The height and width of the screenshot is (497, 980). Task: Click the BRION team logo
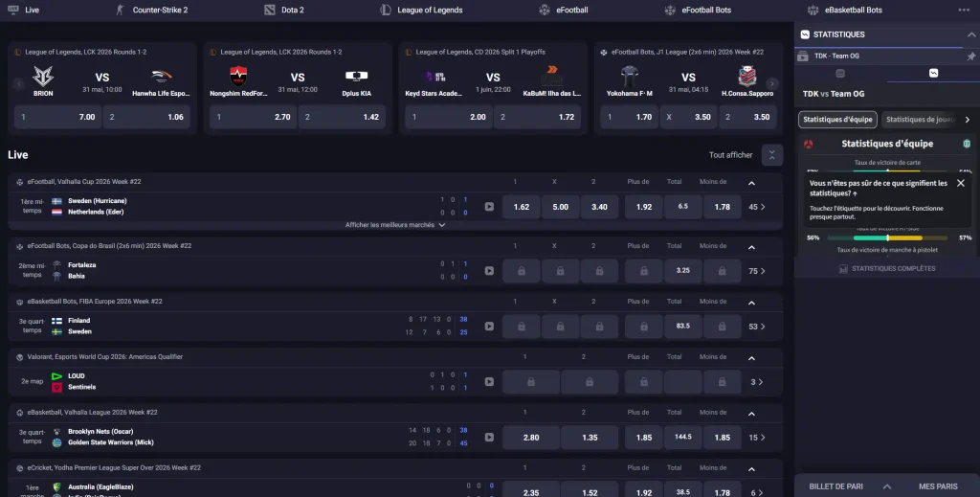(43, 77)
